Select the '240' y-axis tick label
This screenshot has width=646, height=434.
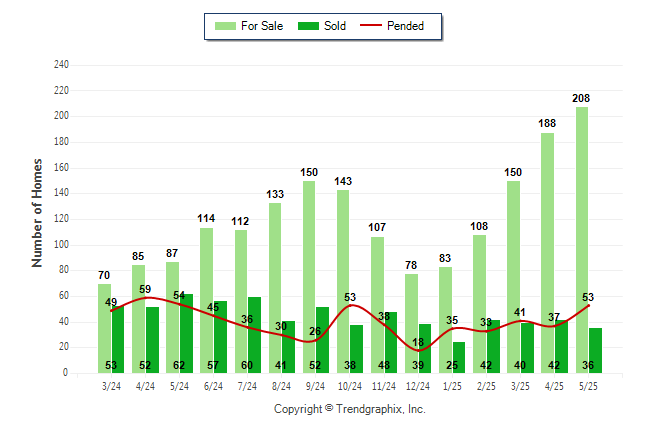coord(61,65)
